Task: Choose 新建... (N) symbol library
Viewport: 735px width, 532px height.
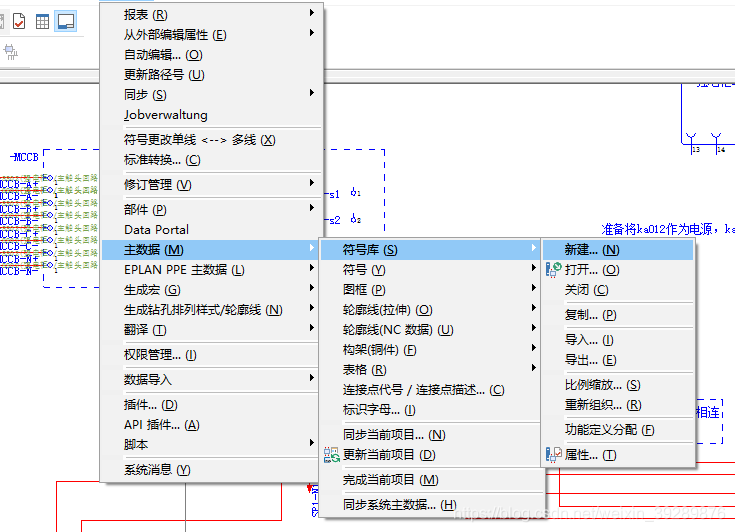Action: [618, 250]
